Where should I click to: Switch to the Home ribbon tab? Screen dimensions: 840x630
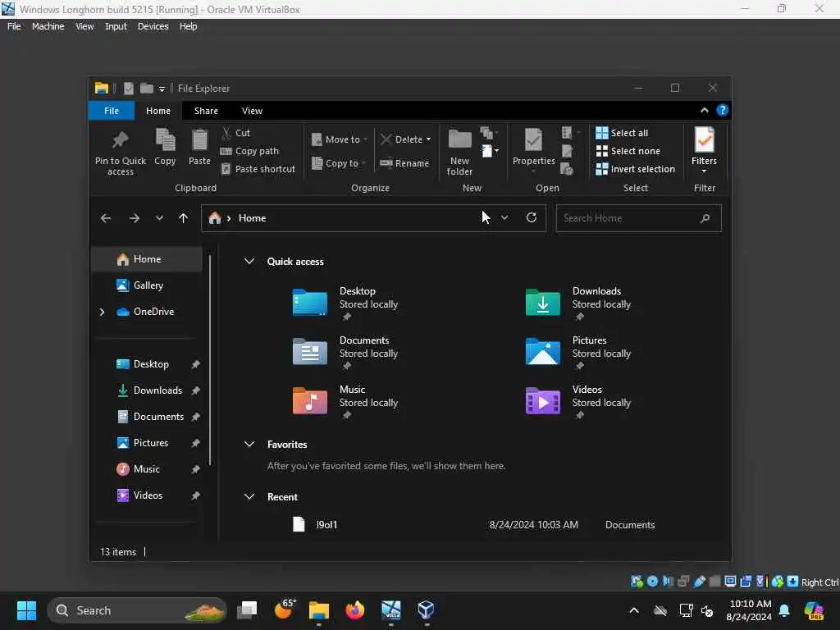pyautogui.click(x=158, y=111)
